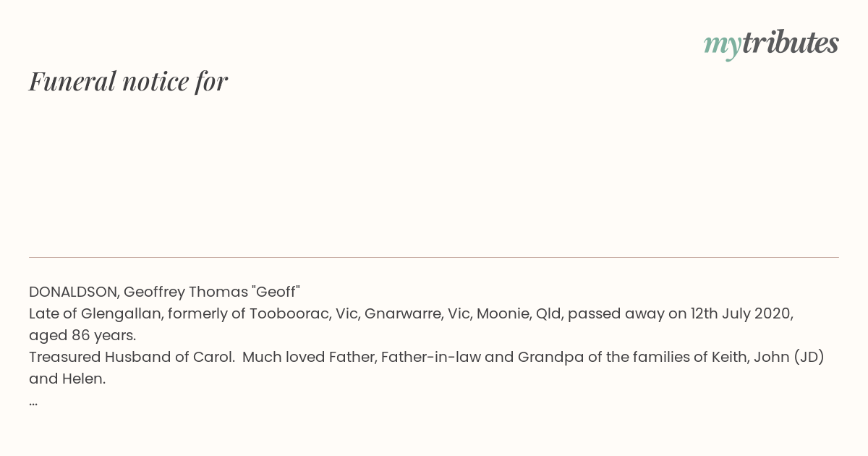Image resolution: width=868 pixels, height=456 pixels.
Task: Click the green "my" part of logo
Action: pos(722,45)
